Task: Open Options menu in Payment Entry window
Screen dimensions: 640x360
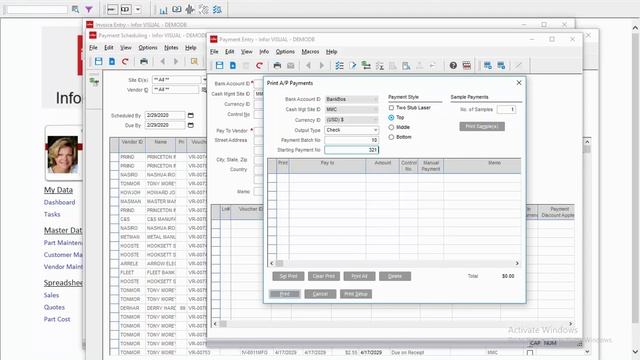Action: [x=285, y=52]
